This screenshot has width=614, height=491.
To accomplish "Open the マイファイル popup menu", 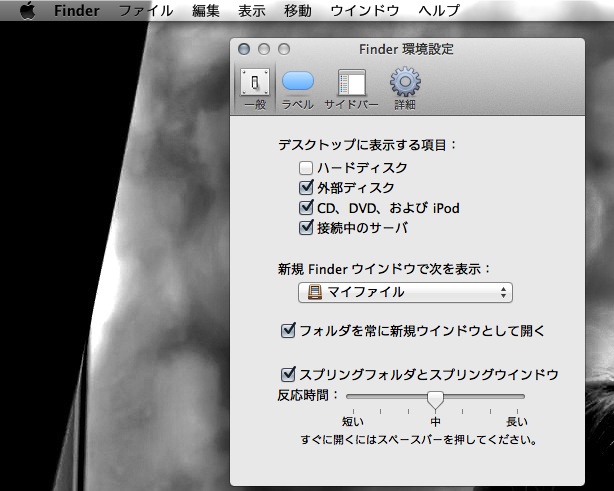I will 405,292.
